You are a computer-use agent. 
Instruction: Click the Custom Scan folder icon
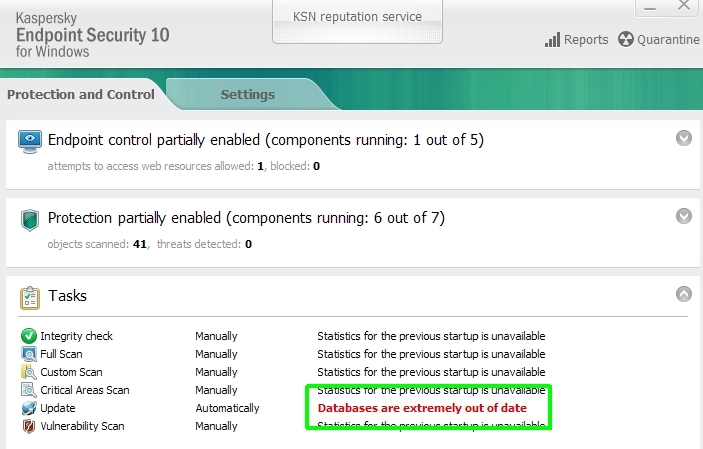(x=29, y=372)
